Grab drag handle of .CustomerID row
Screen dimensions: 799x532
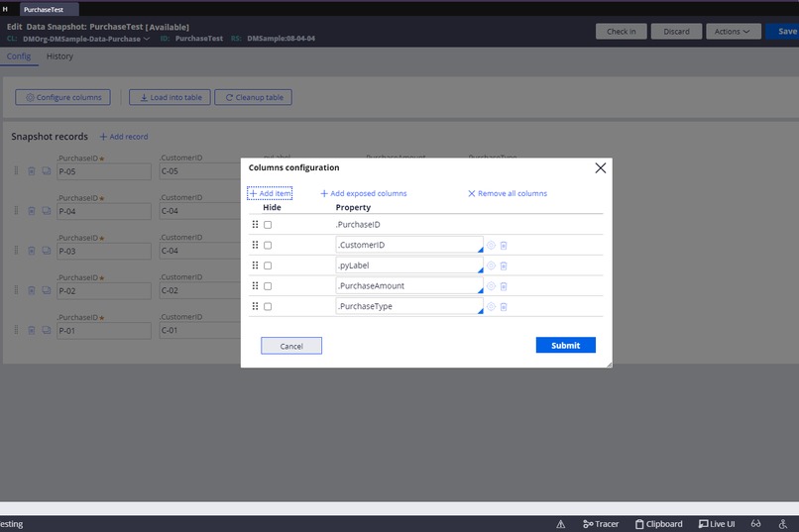click(256, 245)
